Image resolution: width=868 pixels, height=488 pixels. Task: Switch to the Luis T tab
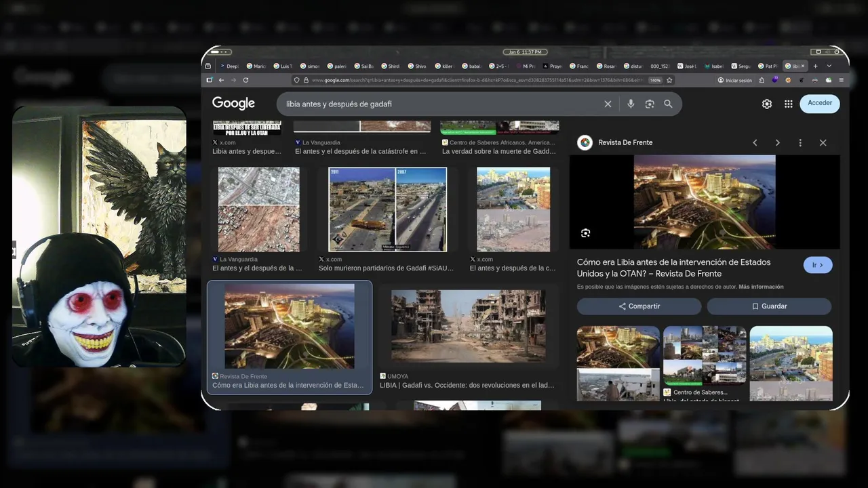(x=283, y=66)
